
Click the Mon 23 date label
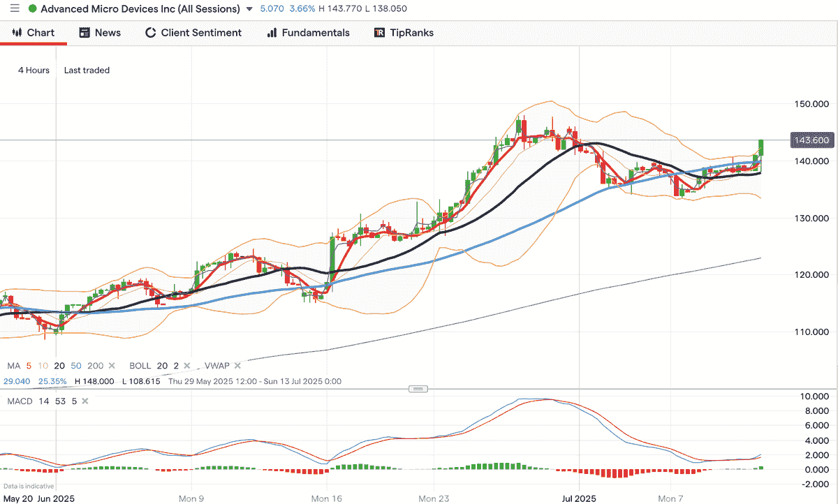(434, 499)
